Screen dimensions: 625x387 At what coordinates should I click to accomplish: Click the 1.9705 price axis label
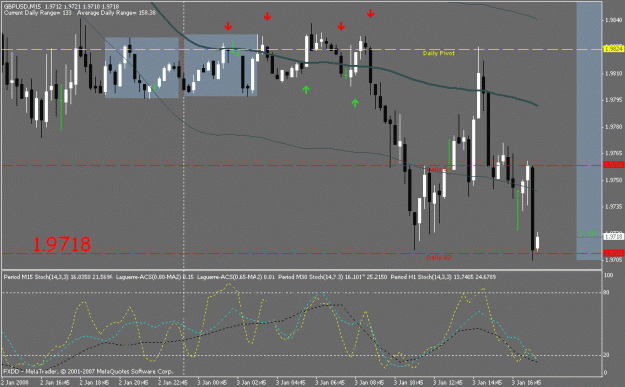(614, 260)
